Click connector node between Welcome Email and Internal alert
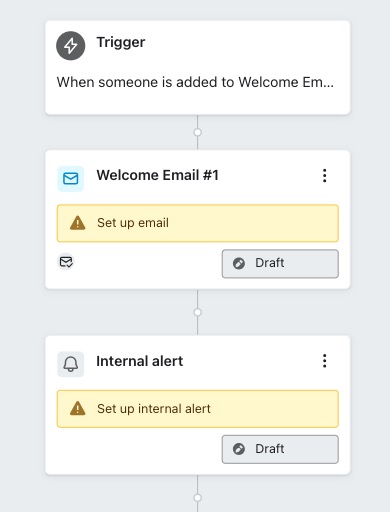 click(198, 312)
